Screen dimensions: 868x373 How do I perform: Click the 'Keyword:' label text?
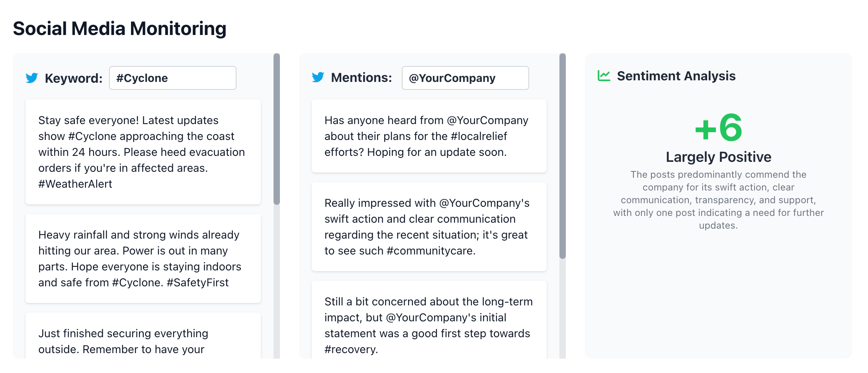74,78
